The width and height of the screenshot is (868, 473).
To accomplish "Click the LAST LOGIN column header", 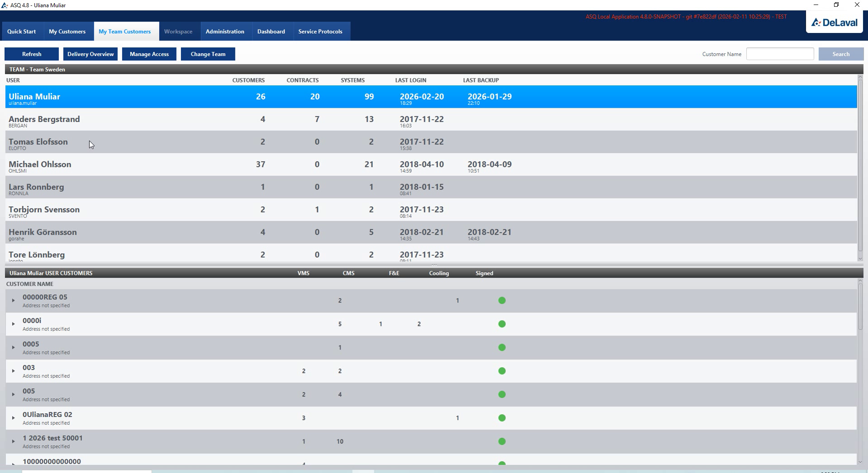I will click(x=410, y=80).
